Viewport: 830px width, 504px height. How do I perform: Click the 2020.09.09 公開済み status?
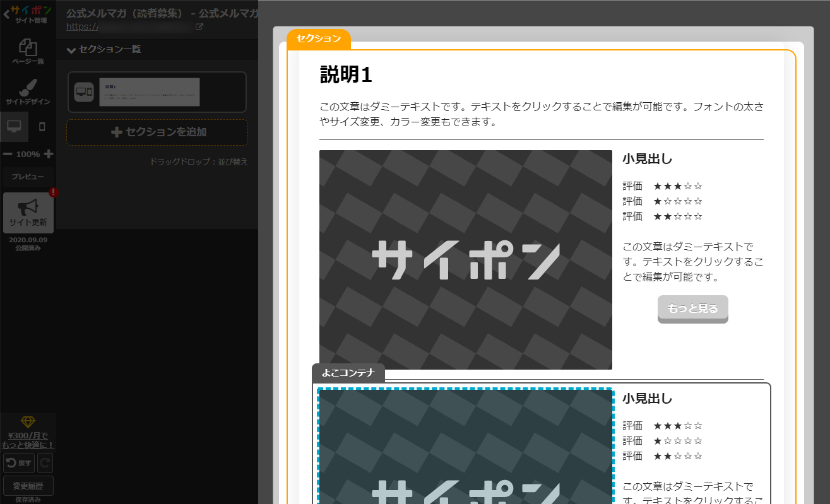coord(28,244)
